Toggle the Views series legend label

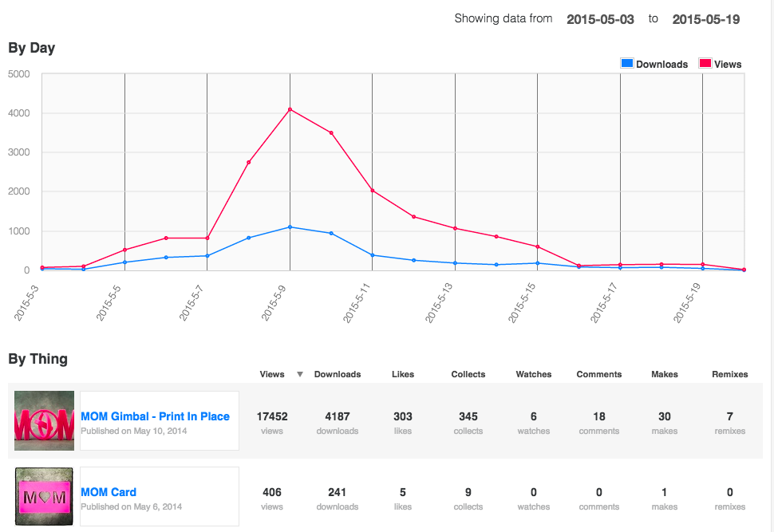coord(728,65)
